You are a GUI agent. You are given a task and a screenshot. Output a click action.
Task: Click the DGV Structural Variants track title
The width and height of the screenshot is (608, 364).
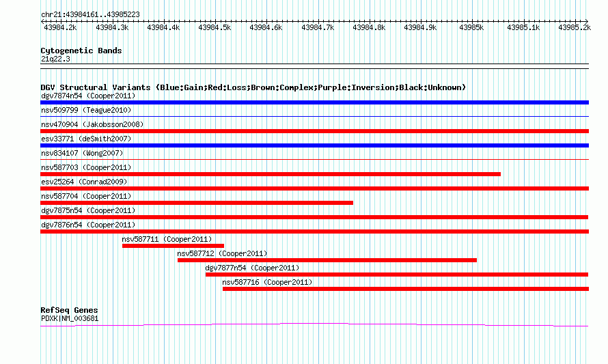tap(253, 87)
